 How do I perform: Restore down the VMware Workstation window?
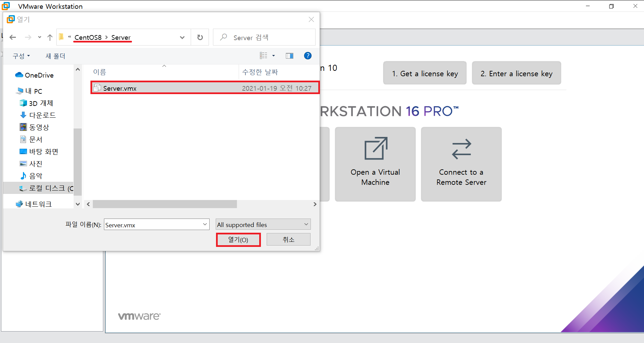pos(611,6)
